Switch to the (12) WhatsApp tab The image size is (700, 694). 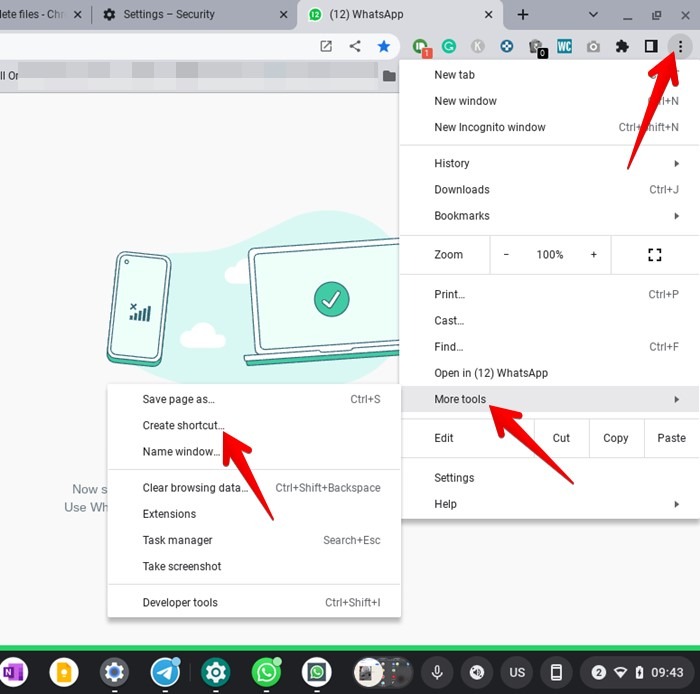pyautogui.click(x=400, y=15)
